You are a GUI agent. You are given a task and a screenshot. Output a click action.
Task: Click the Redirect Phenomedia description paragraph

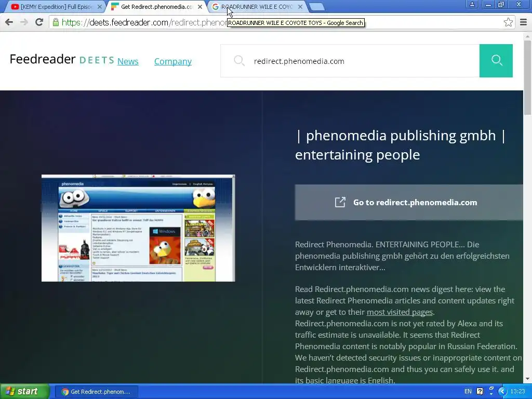(402, 256)
